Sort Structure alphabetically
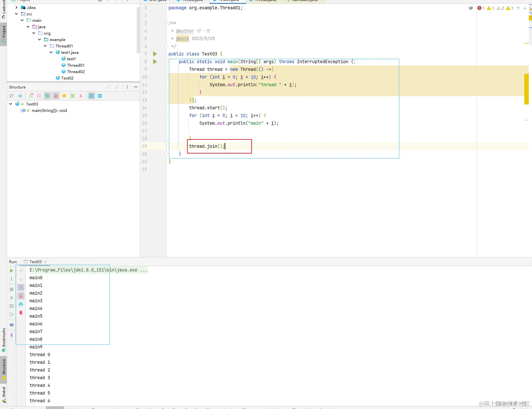This screenshot has height=409, width=532. (20, 96)
